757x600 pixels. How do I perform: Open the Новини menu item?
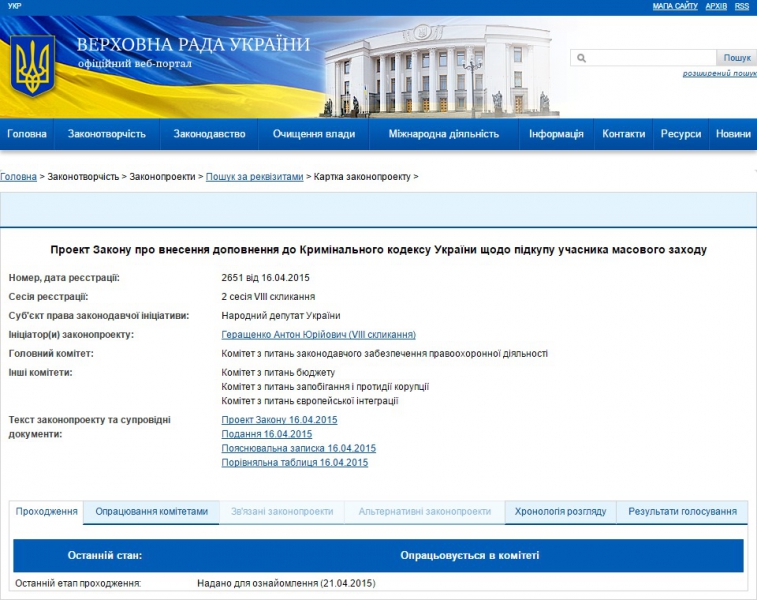pyautogui.click(x=733, y=134)
